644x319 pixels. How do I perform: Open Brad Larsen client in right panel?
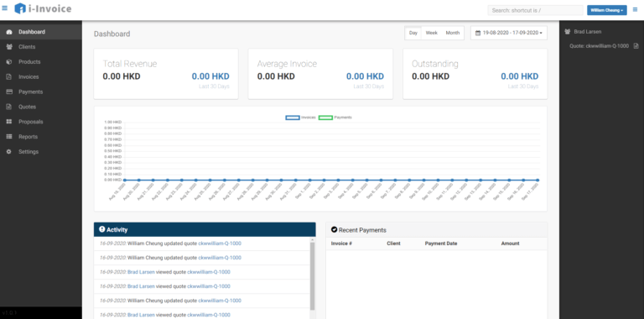587,32
